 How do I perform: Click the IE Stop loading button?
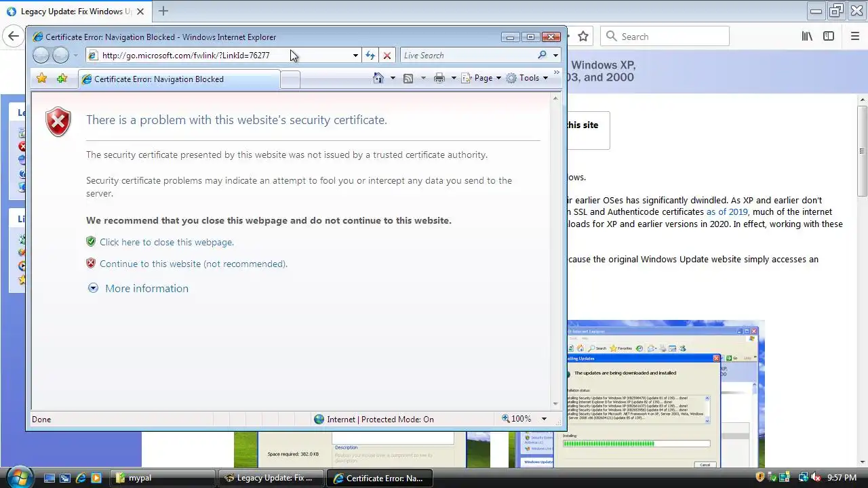(x=387, y=56)
